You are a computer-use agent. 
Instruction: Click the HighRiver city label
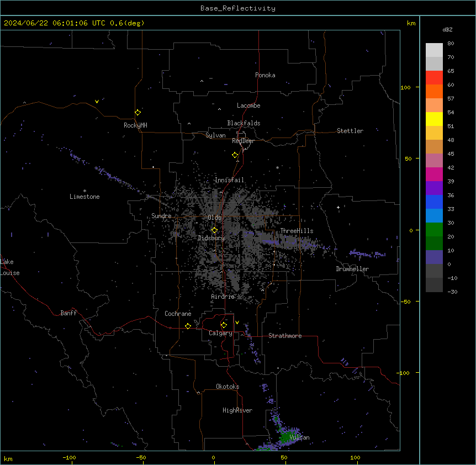pyautogui.click(x=237, y=410)
